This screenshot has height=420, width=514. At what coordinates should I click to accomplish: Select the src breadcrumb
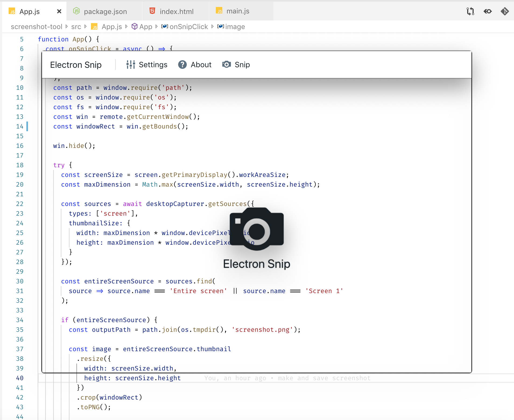[x=76, y=27]
